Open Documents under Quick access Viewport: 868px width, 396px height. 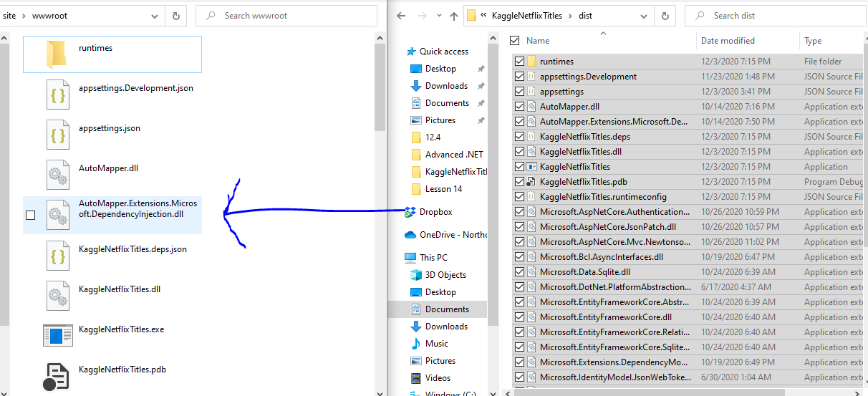click(x=447, y=103)
